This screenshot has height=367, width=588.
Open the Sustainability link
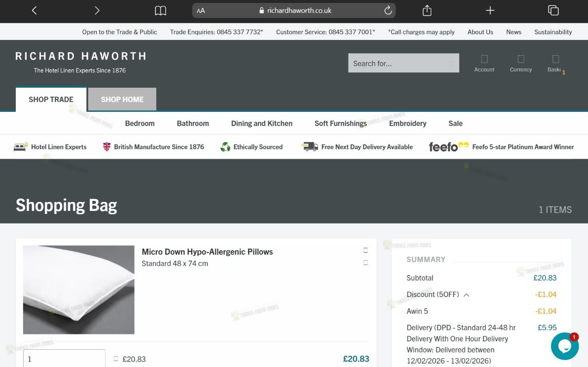click(553, 32)
